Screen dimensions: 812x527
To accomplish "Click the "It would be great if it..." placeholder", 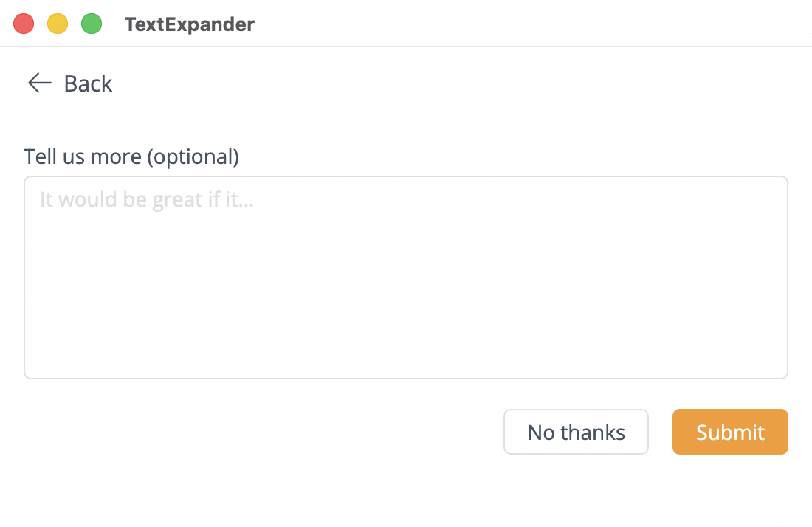I will 147,199.
